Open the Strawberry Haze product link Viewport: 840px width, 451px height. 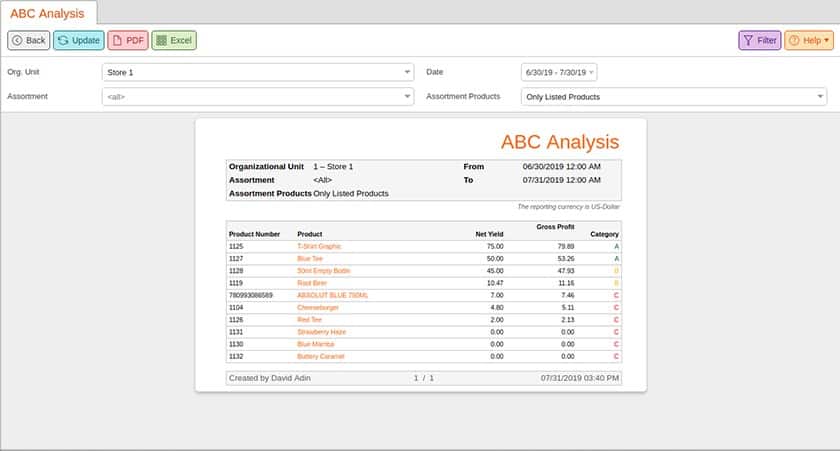pyautogui.click(x=322, y=331)
